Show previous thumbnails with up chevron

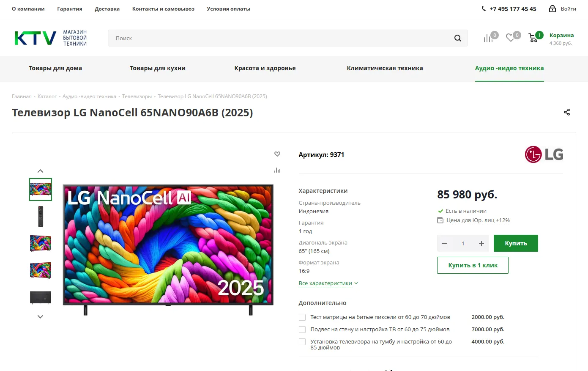tap(41, 171)
